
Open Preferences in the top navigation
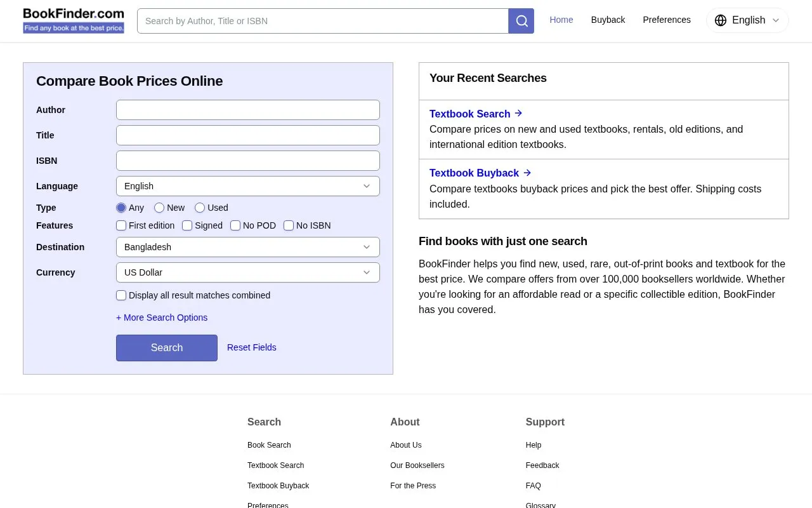(667, 20)
